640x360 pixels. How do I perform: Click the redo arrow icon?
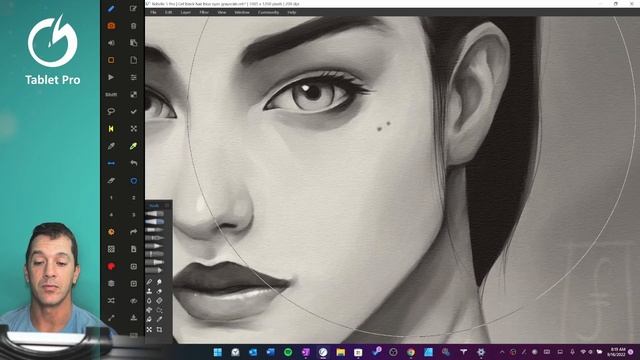point(133,232)
